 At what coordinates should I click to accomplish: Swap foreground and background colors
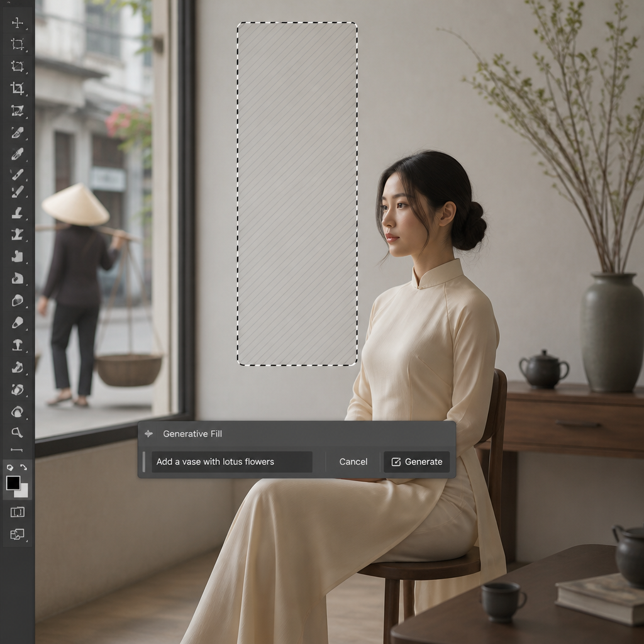click(x=23, y=467)
